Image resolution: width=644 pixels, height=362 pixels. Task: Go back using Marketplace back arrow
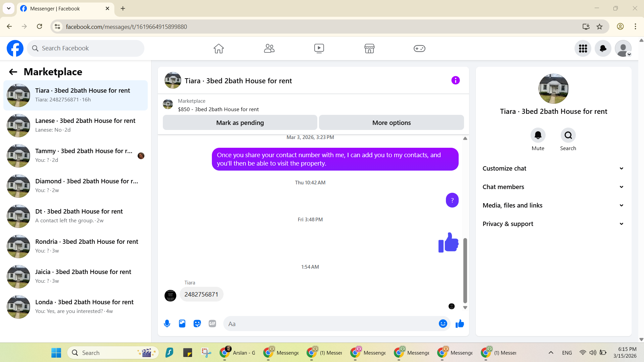pos(13,72)
